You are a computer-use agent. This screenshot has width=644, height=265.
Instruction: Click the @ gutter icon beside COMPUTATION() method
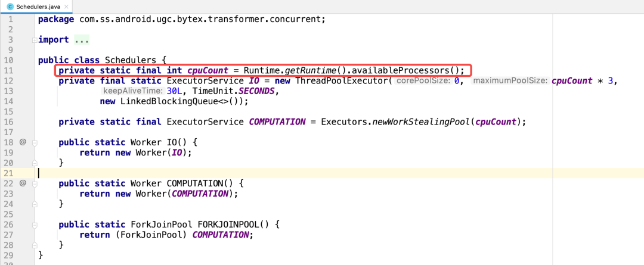23,183
